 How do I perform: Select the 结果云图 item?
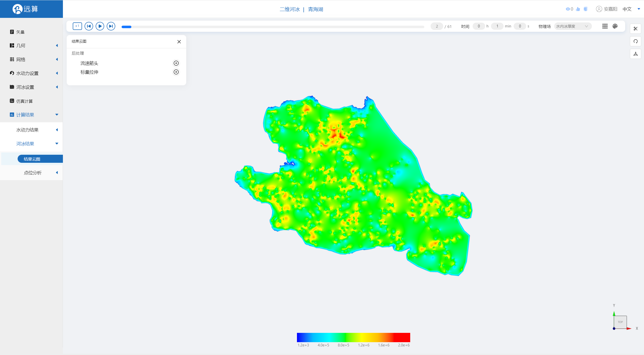pos(40,159)
